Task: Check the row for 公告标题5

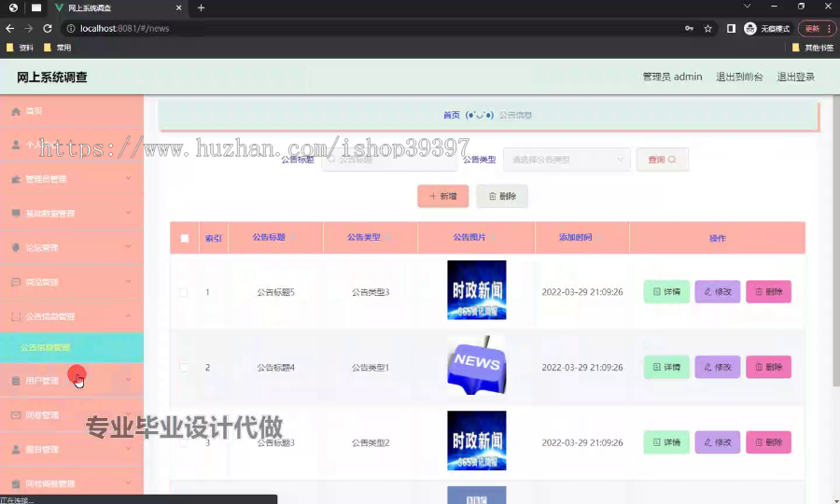Action: tap(183, 292)
